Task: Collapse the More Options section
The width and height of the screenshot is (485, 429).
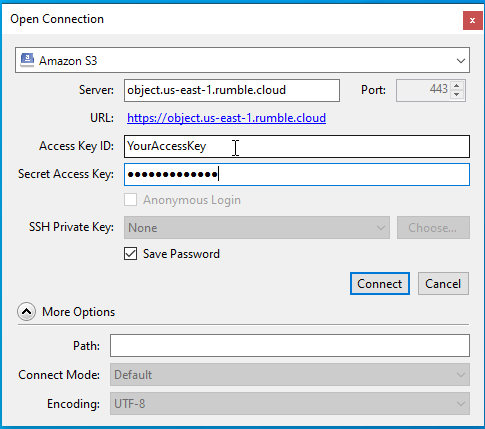Action: [26, 312]
